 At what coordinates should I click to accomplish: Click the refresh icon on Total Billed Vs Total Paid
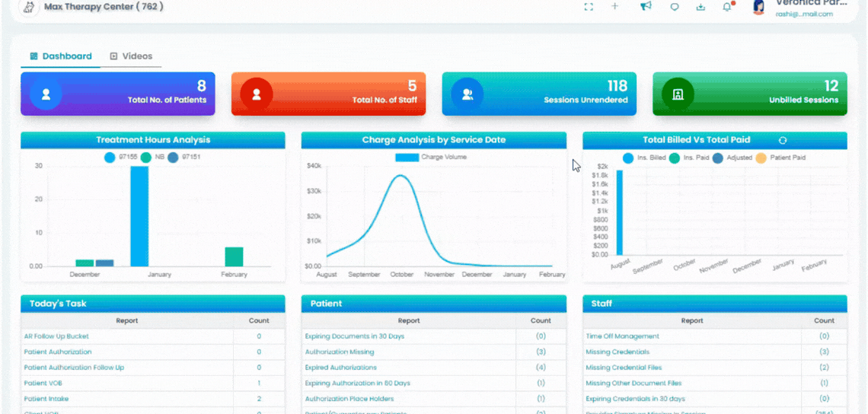[783, 141]
